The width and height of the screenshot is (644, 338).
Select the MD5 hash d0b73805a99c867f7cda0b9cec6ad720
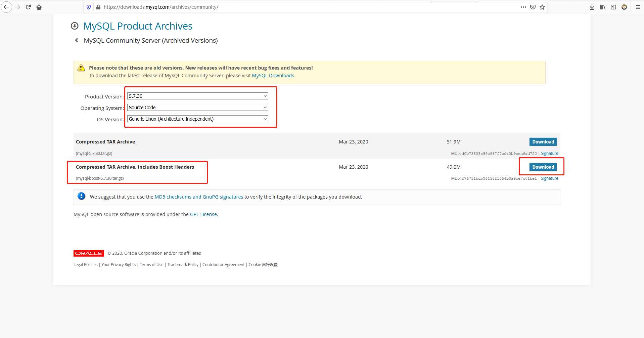pos(499,154)
